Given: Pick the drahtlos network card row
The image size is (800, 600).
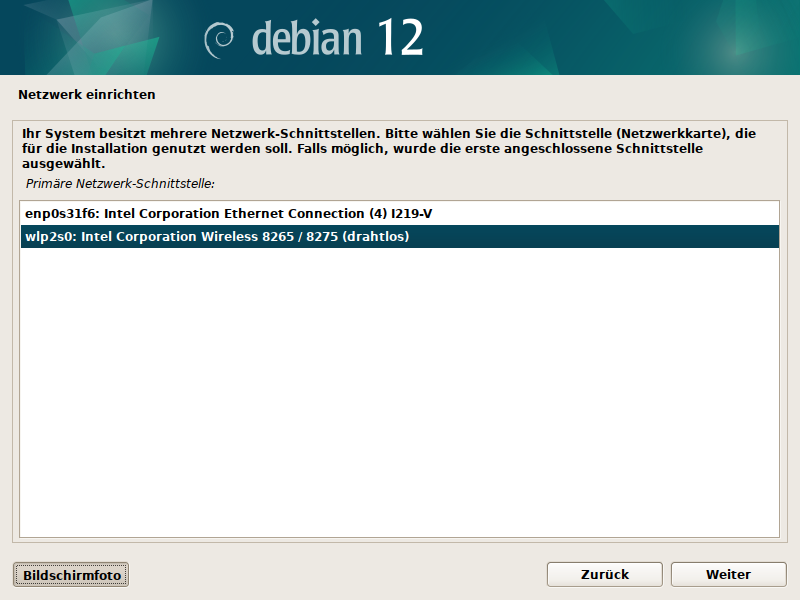Looking at the screenshot, I should click(216, 237).
